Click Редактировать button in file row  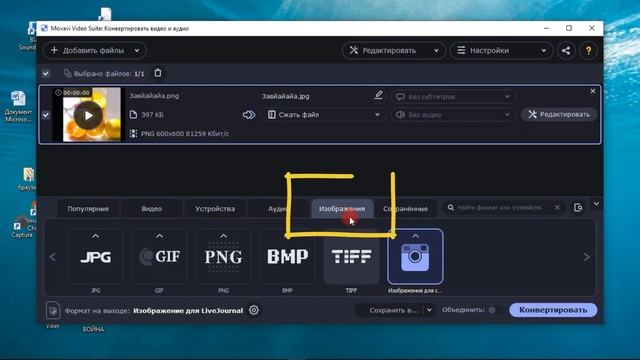559,114
